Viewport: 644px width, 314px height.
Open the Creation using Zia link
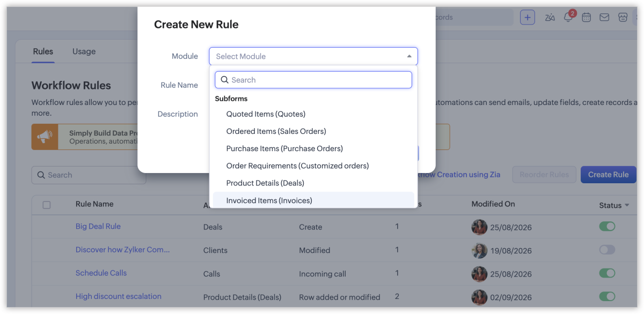459,175
